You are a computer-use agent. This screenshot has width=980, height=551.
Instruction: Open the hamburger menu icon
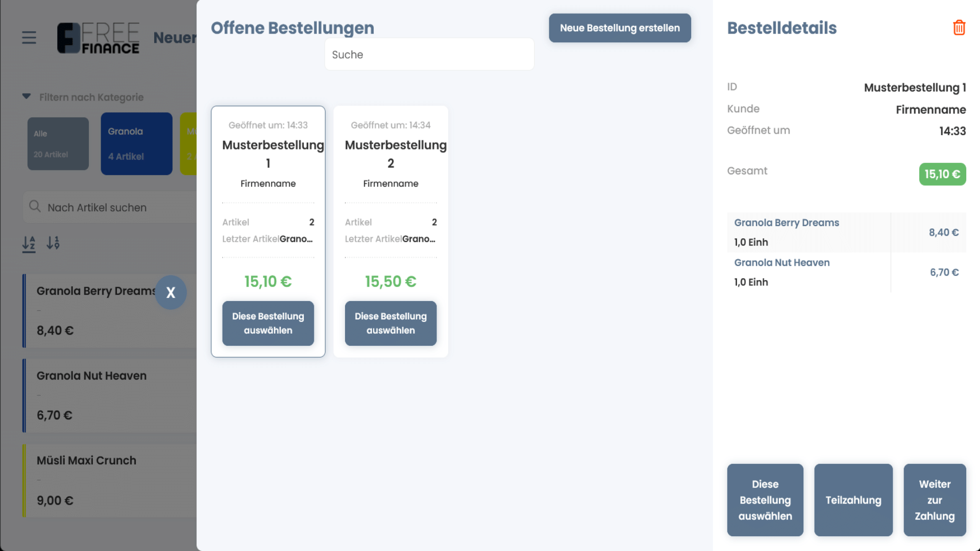(29, 37)
